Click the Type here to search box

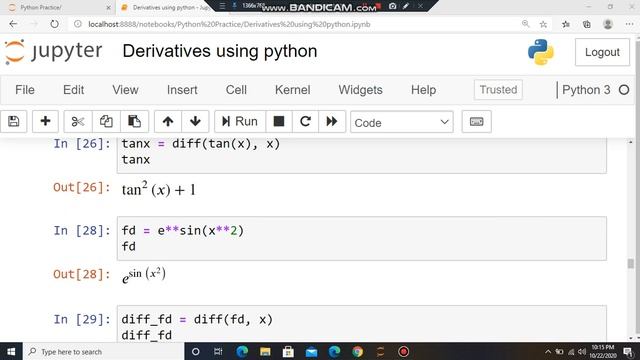[x=103, y=351]
